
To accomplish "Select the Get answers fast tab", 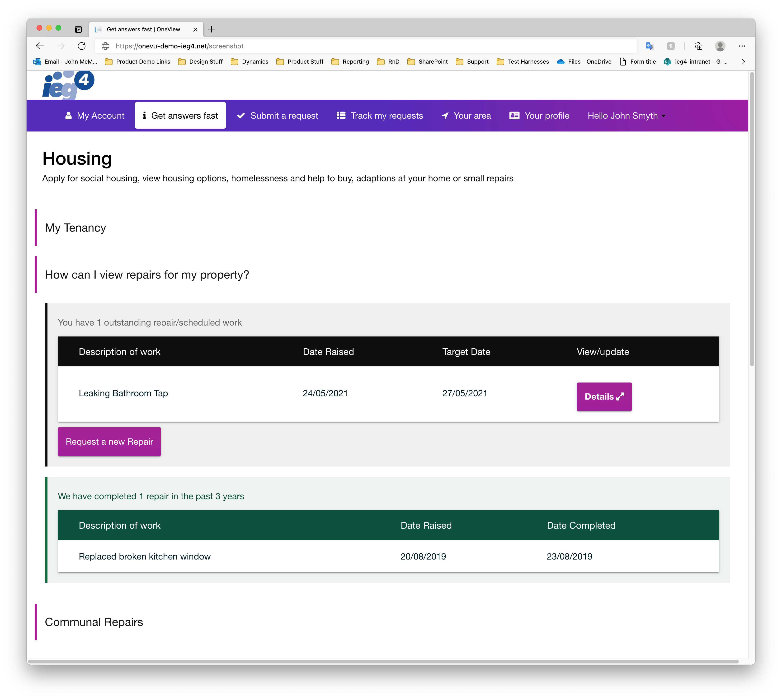I will click(x=180, y=115).
